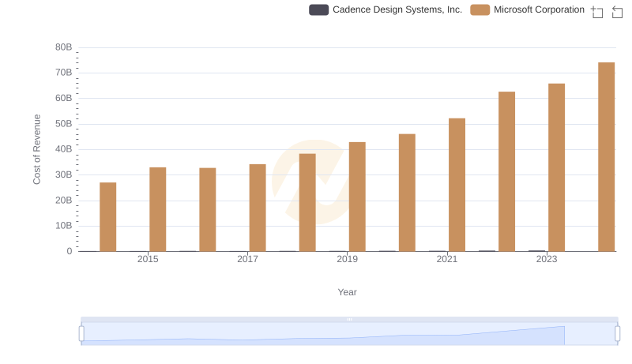This screenshot has width=632, height=364.
Task: Click the 2019 x-axis label
Action: click(x=347, y=259)
